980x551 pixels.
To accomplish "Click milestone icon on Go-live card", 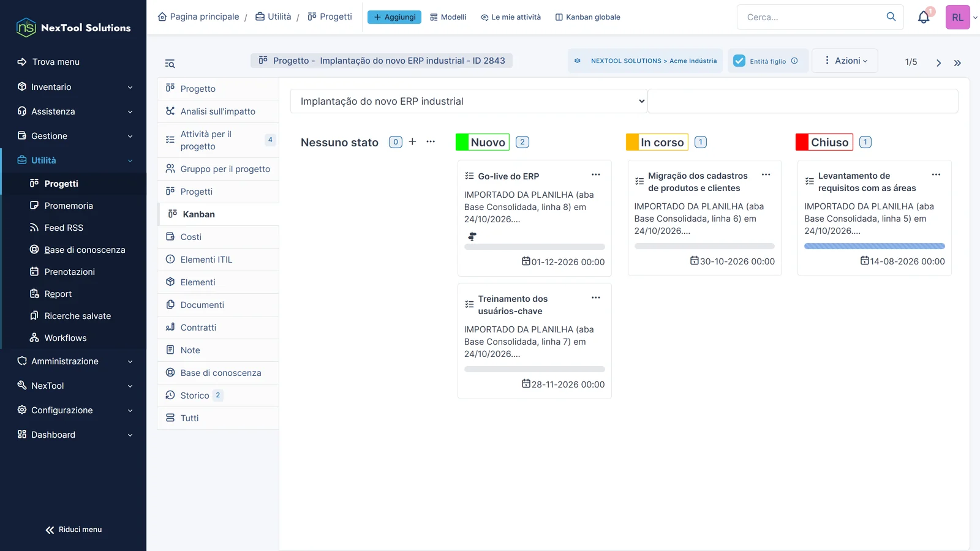I will pos(472,236).
